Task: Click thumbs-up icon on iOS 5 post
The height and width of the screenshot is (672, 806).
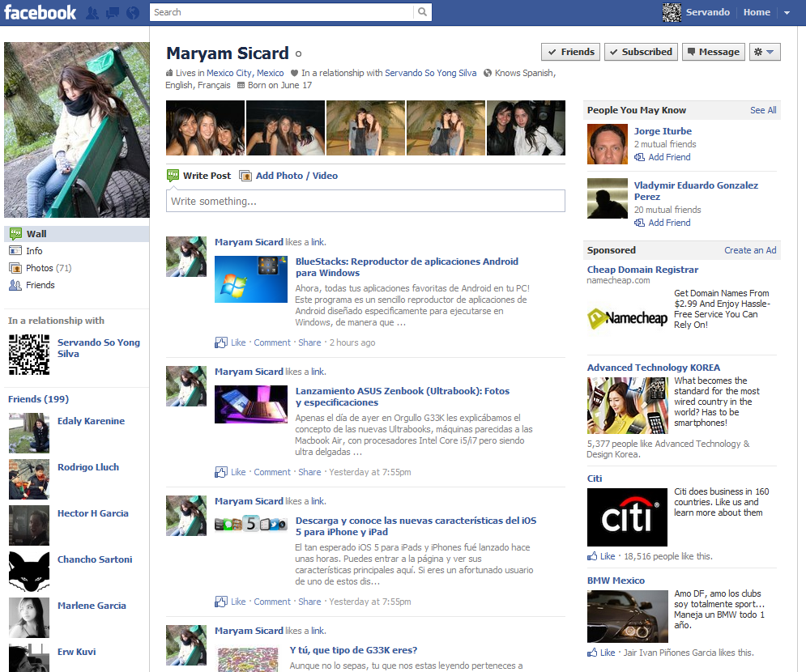Action: [x=221, y=602]
